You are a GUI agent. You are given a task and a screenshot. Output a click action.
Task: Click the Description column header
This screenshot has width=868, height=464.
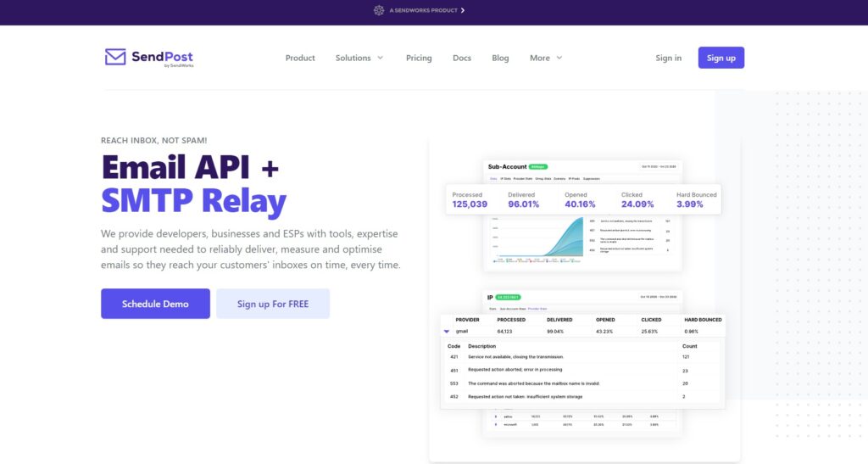click(x=481, y=346)
